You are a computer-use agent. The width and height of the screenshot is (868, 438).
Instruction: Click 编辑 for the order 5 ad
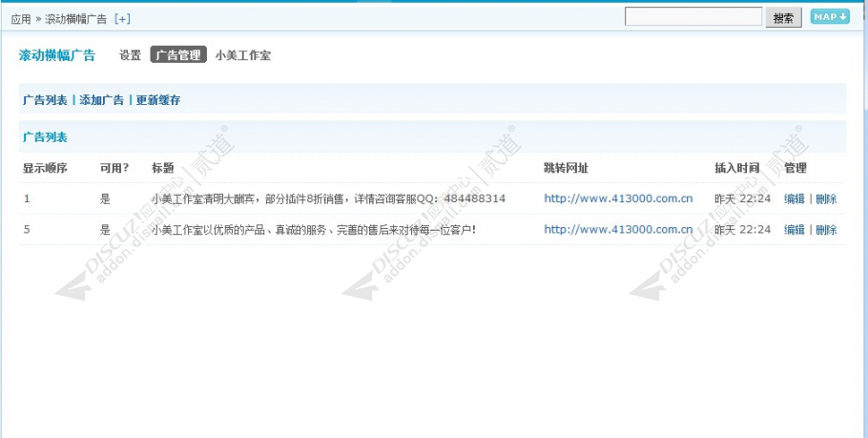[x=795, y=230]
